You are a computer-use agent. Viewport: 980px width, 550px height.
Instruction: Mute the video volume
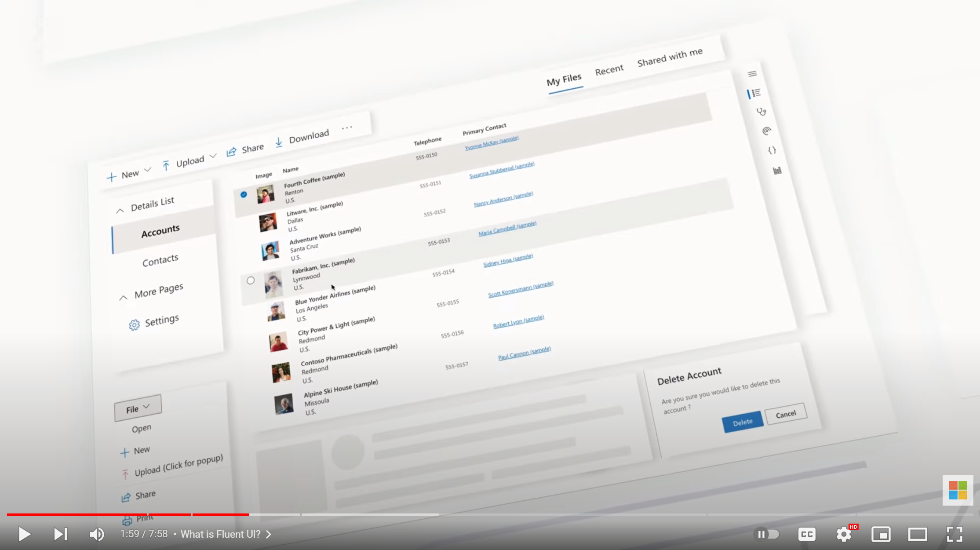click(x=97, y=534)
